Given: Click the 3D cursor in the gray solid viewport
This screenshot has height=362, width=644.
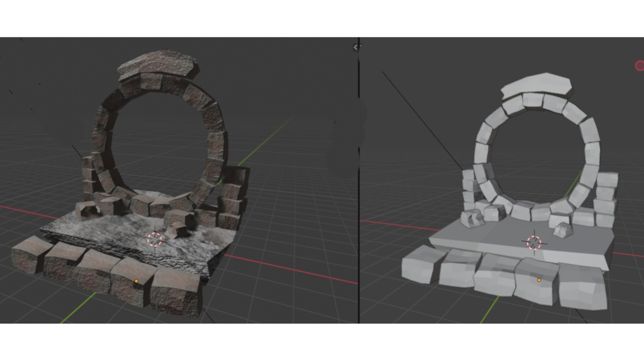Looking at the screenshot, I should click(534, 243).
